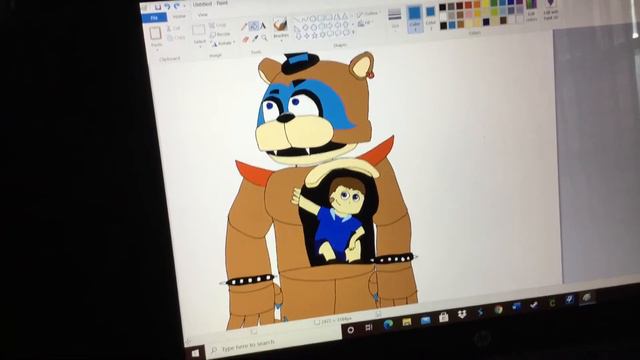The image size is (640, 360).
Task: Select the Eraser tool
Action: 245,39
